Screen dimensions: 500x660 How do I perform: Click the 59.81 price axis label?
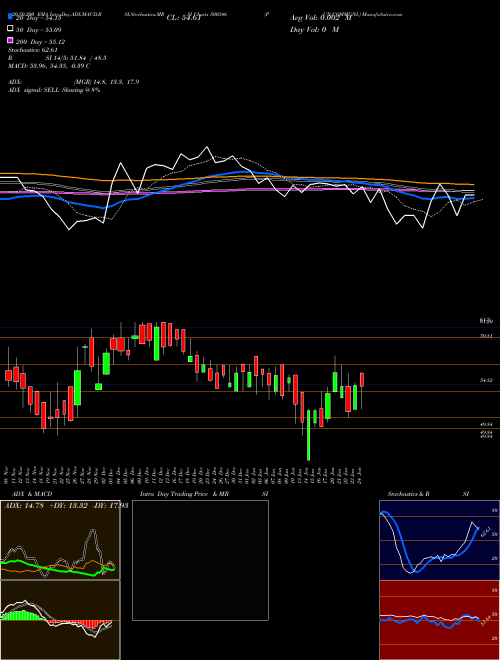(487, 336)
